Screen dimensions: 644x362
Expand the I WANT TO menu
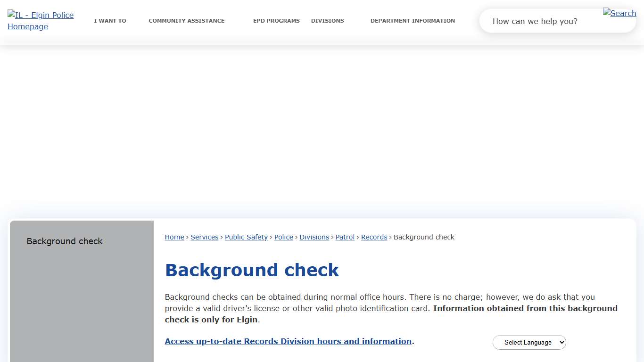click(110, 21)
